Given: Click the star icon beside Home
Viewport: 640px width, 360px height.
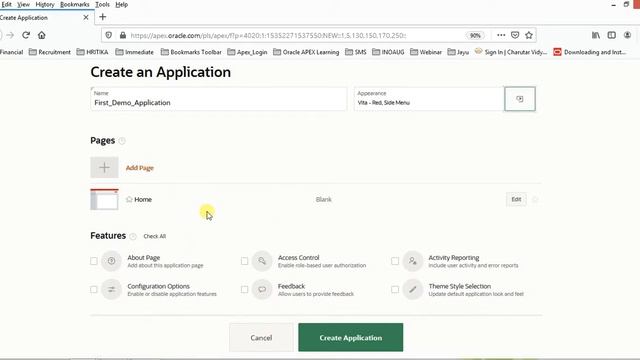Looking at the screenshot, I should 129,199.
